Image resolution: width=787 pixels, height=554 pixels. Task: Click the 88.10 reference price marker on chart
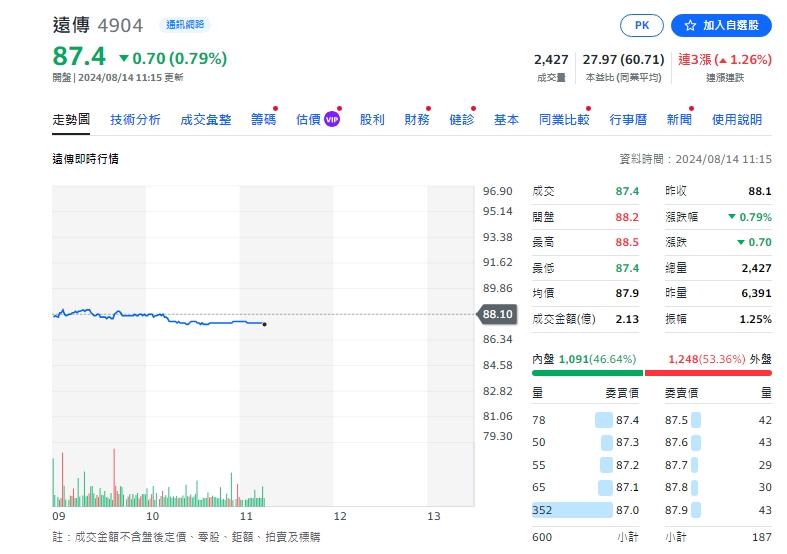click(496, 314)
